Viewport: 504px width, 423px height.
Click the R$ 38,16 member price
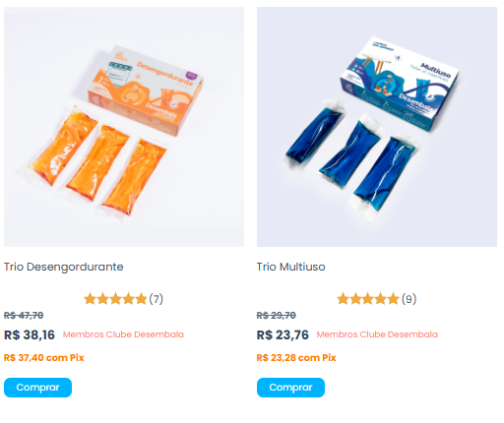tap(30, 334)
